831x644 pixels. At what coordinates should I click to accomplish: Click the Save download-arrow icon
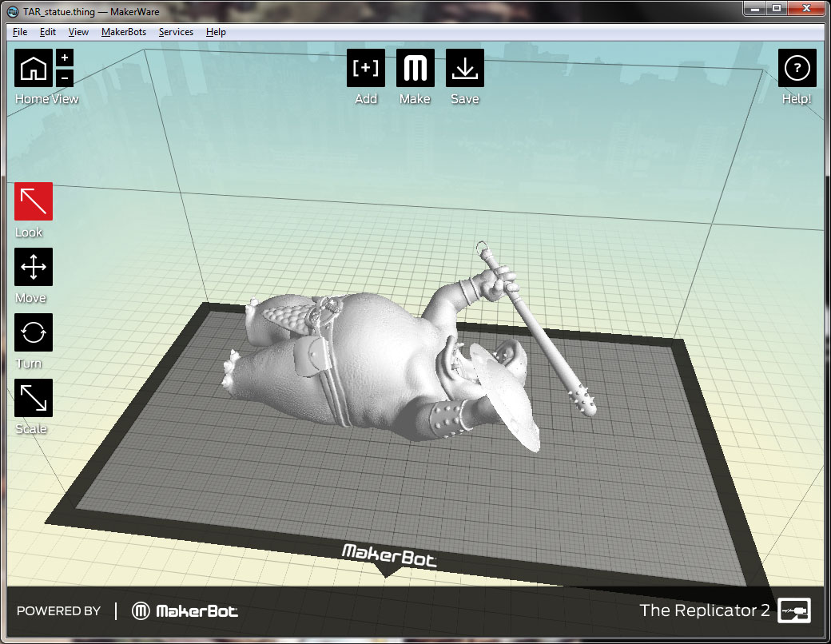pos(464,69)
